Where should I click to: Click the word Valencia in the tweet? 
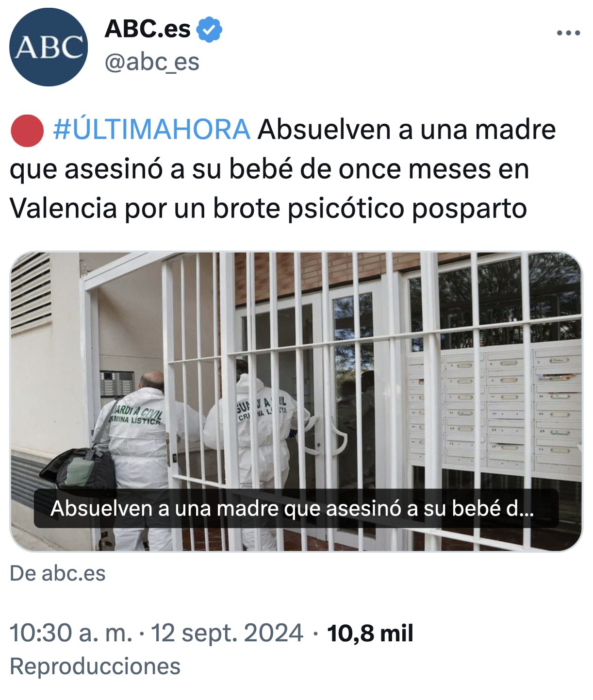[x=64, y=208]
